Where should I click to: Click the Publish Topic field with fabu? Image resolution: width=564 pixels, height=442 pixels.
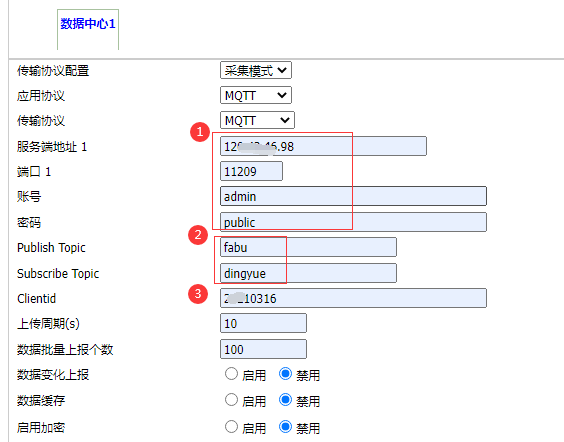pos(308,247)
